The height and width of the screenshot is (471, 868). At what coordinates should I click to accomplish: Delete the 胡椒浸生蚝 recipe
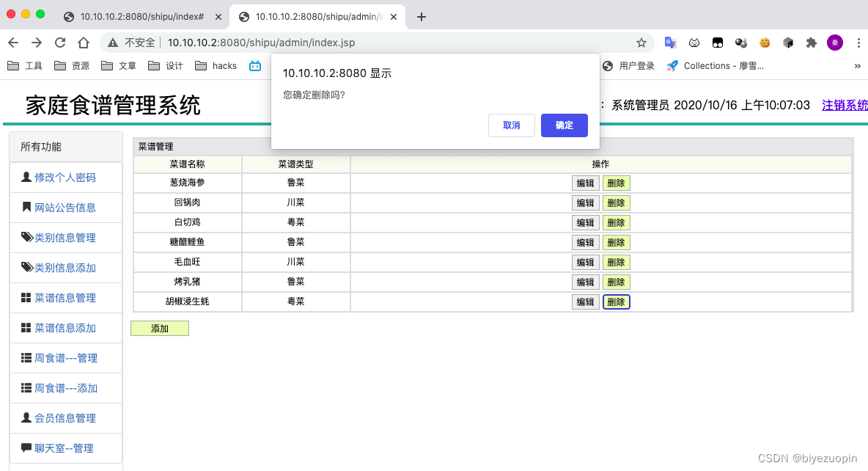click(x=616, y=302)
